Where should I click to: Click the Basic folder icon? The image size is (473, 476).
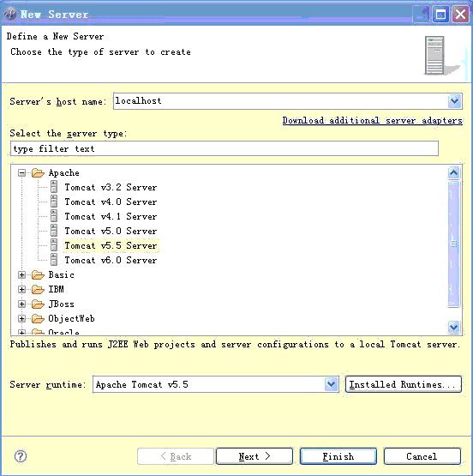[39, 275]
